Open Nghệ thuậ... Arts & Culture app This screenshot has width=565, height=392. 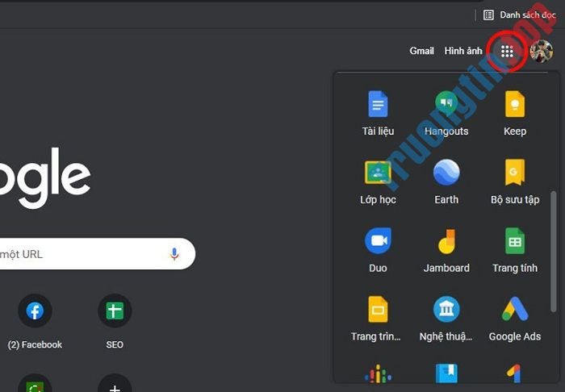446,319
